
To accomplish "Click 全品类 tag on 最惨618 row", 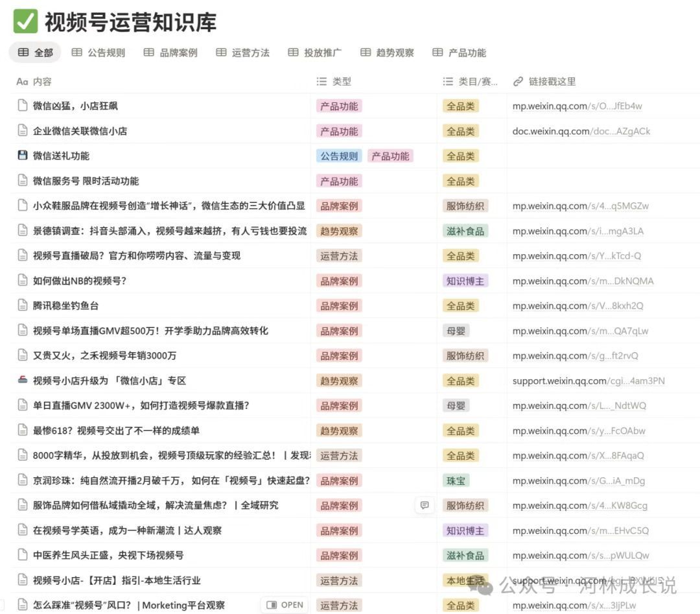I will click(x=460, y=431).
